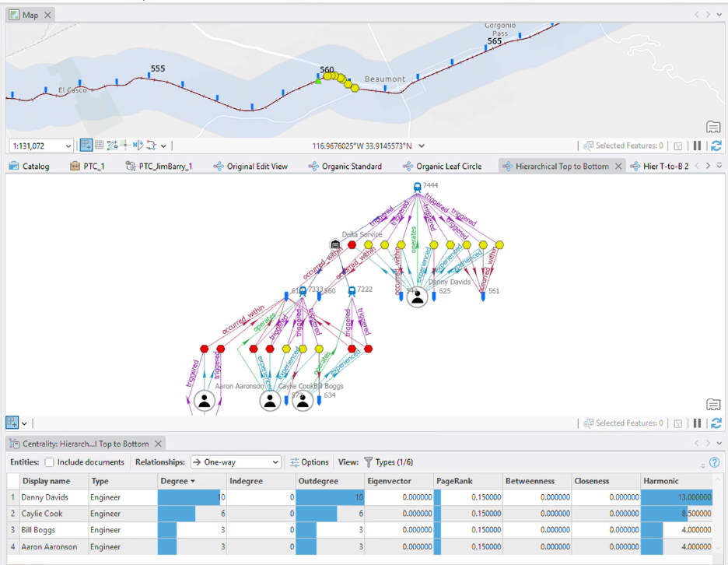Open the Organic Standard tab
The width and height of the screenshot is (728, 565).
pos(345,166)
